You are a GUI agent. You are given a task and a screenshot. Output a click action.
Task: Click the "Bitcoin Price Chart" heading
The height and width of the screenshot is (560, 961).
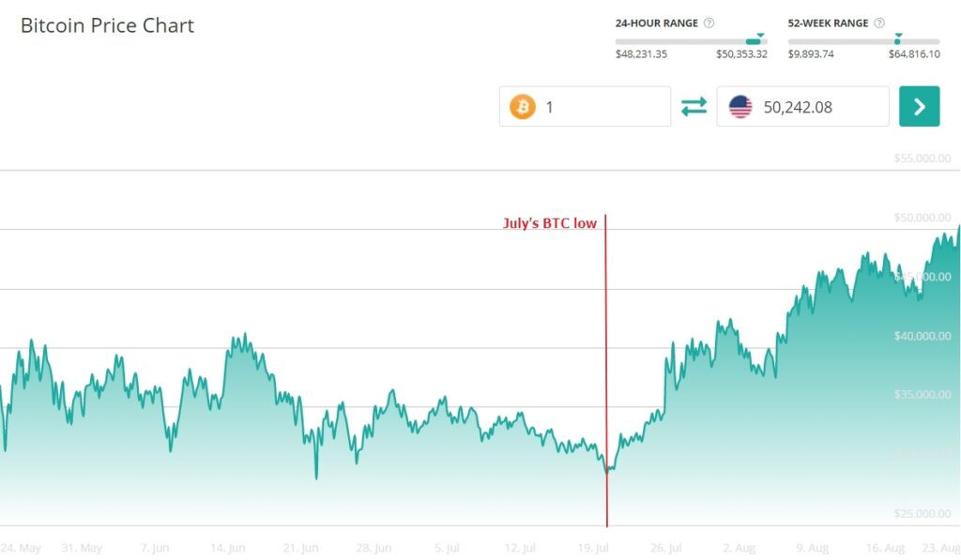pyautogui.click(x=107, y=25)
